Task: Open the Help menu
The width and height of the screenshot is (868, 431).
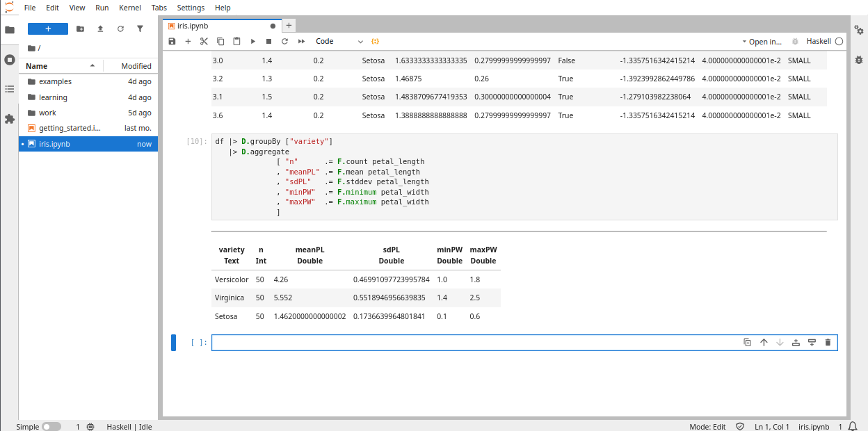Action: 223,8
